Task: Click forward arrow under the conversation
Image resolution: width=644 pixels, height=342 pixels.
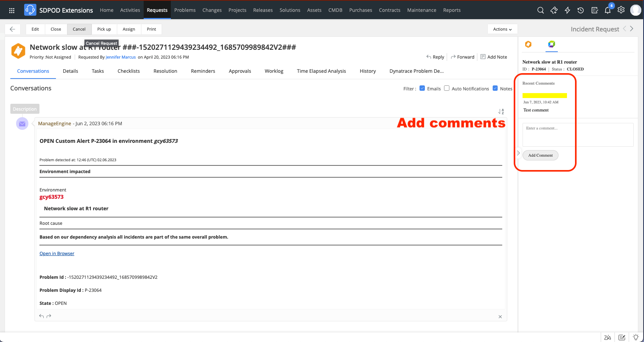Action: [49, 316]
